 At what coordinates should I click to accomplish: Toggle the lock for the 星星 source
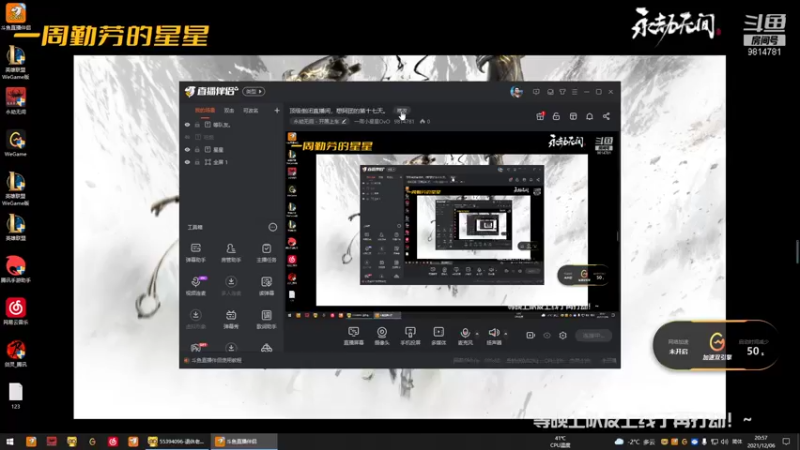197,149
